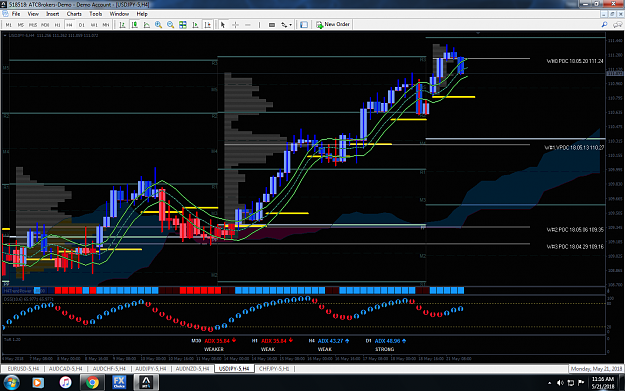Set timeframe to W1
The image size is (625, 391).
click(94, 25)
